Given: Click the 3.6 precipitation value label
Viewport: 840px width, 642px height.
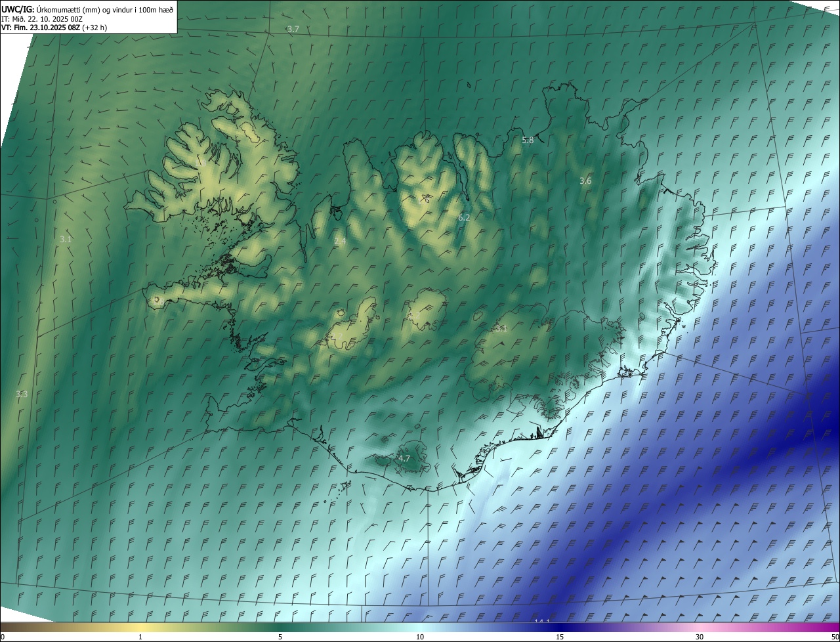Looking at the screenshot, I should (x=585, y=181).
